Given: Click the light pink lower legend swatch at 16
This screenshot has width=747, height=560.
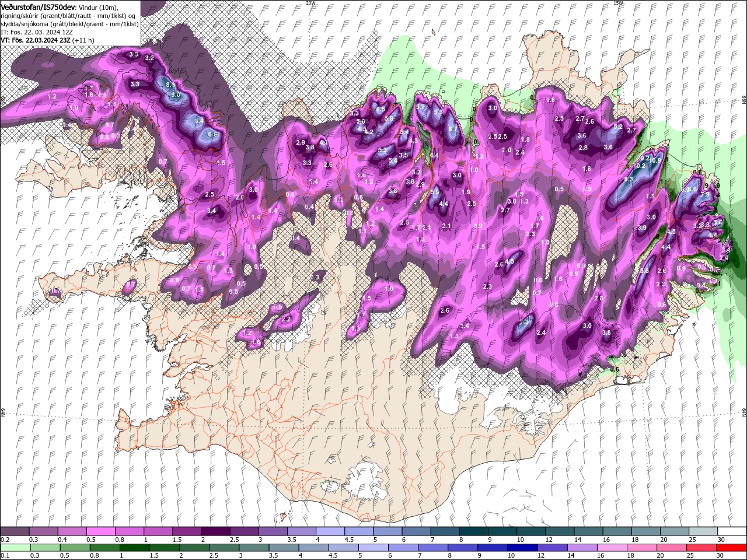Looking at the screenshot, I should click(611, 548).
